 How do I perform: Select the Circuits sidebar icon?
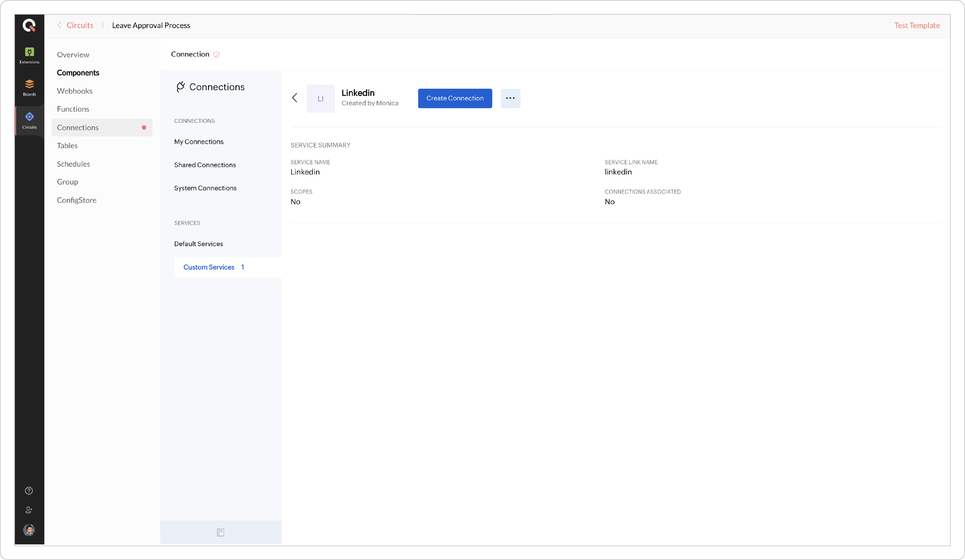[29, 120]
